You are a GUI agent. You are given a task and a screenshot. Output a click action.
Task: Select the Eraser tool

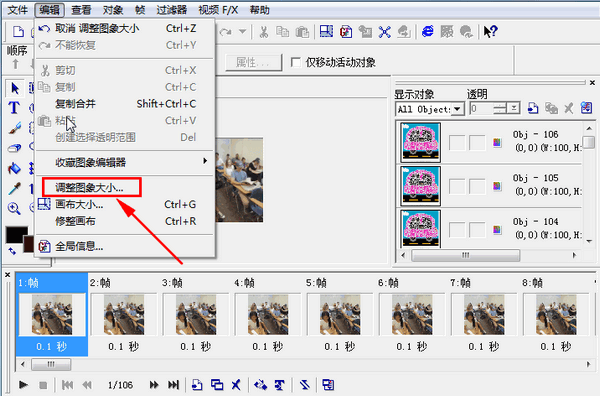15,148
